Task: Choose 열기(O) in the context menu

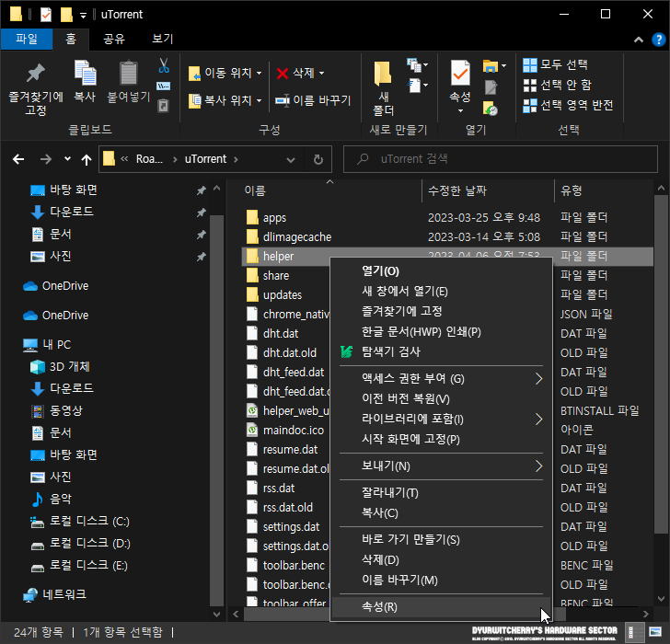Action: pyautogui.click(x=441, y=271)
